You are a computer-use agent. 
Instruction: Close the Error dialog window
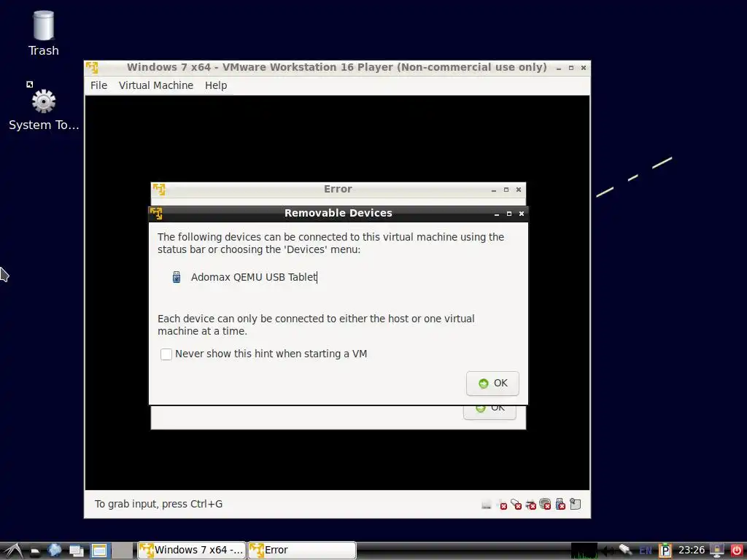pyautogui.click(x=519, y=190)
